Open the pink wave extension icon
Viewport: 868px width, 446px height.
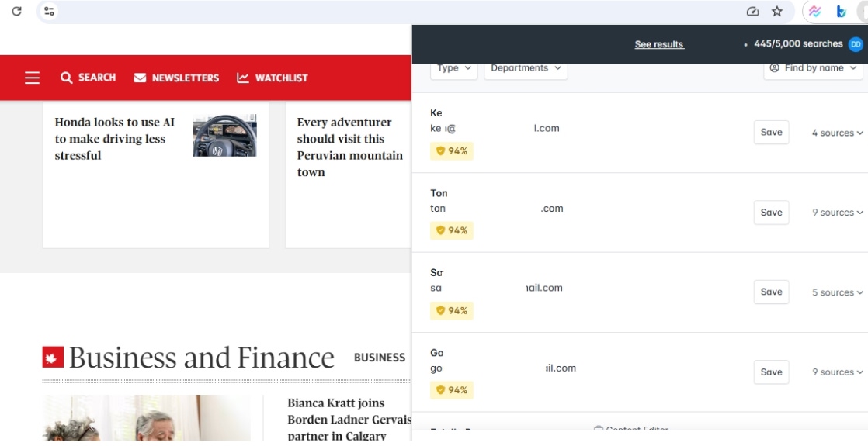(815, 11)
